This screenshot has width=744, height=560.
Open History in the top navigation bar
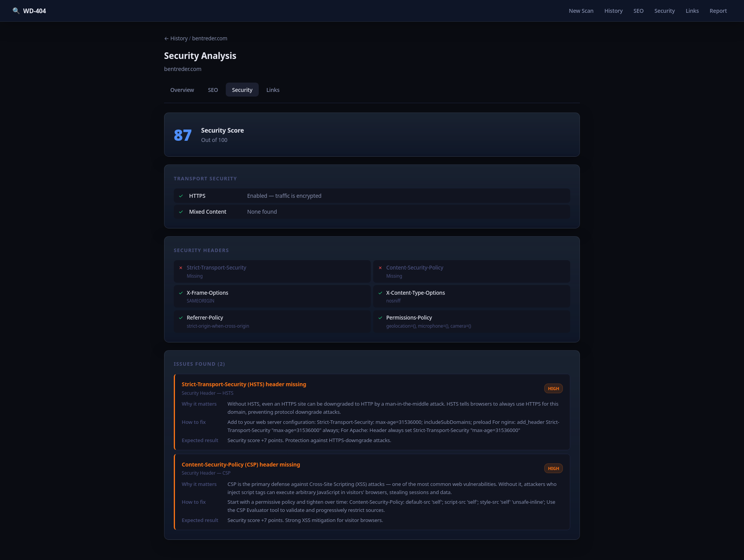click(613, 11)
